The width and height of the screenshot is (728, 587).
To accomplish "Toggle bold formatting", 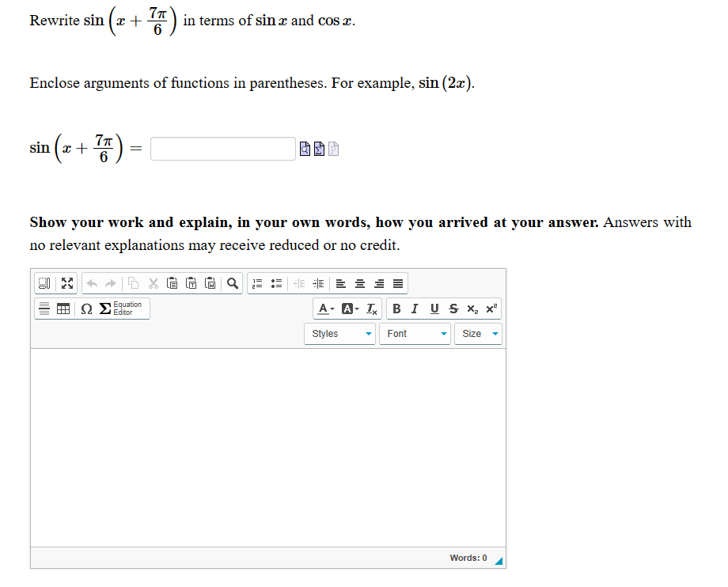I will 396,309.
